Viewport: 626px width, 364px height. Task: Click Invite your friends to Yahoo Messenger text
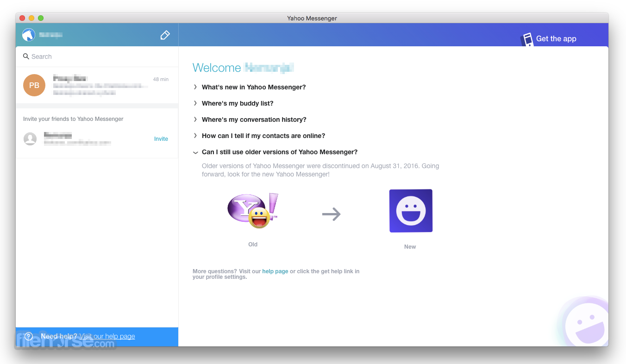coord(73,119)
